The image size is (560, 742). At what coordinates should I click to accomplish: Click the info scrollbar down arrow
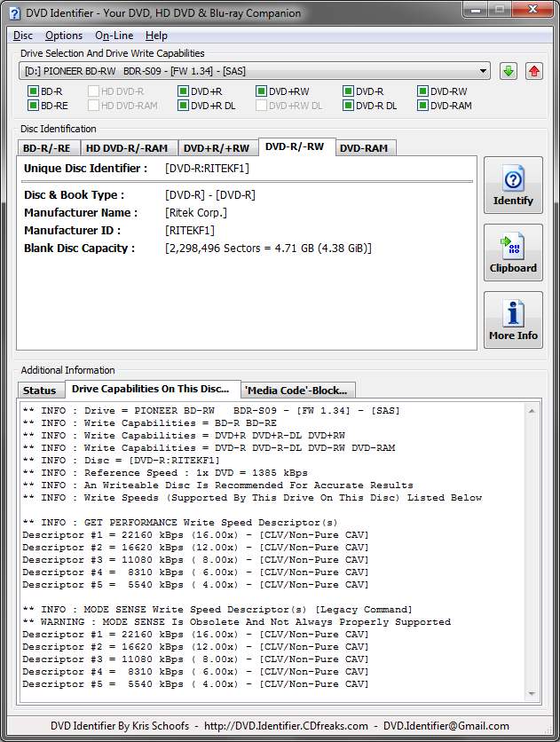point(532,694)
